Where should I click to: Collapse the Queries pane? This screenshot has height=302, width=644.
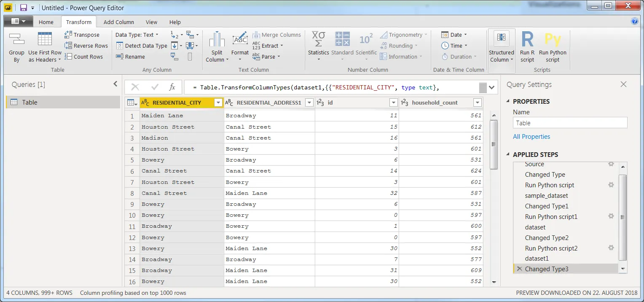click(x=115, y=84)
